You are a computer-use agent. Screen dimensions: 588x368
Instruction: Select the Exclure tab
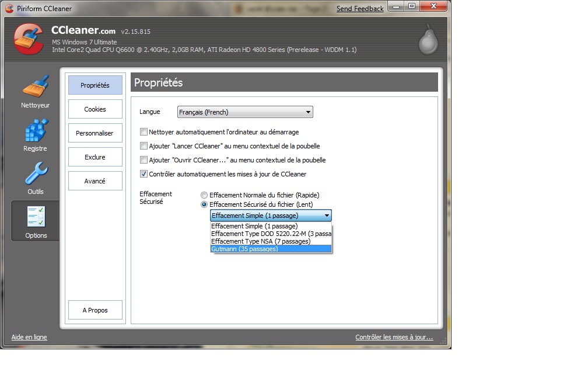tap(95, 157)
